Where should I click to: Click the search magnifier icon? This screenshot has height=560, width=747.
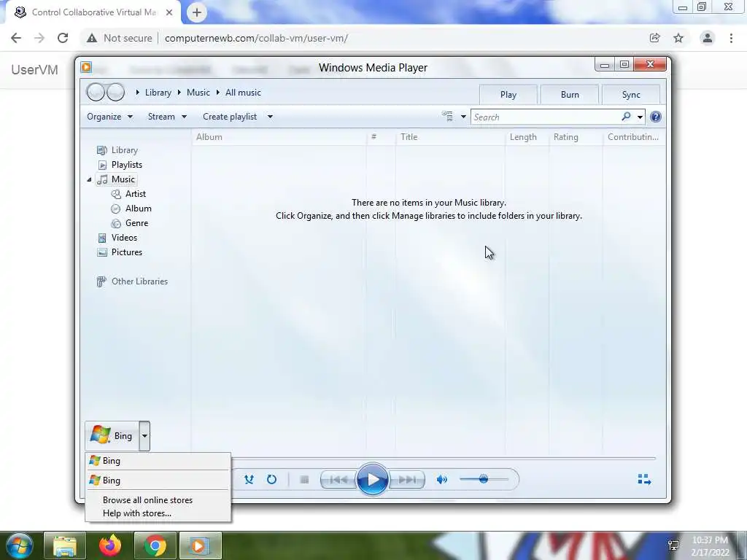626,116
